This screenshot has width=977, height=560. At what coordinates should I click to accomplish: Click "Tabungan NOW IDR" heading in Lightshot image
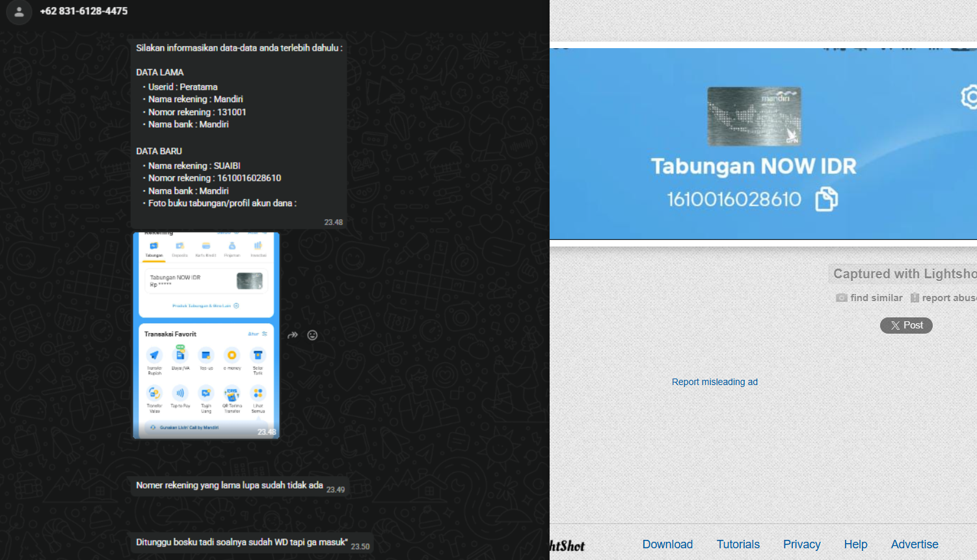click(753, 167)
